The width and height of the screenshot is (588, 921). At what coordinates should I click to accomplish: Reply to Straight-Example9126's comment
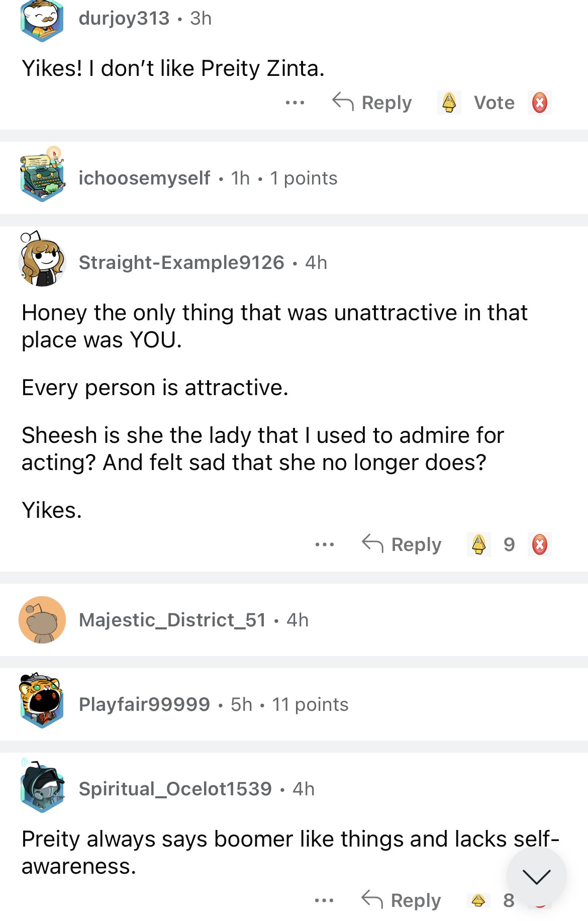pyautogui.click(x=402, y=544)
